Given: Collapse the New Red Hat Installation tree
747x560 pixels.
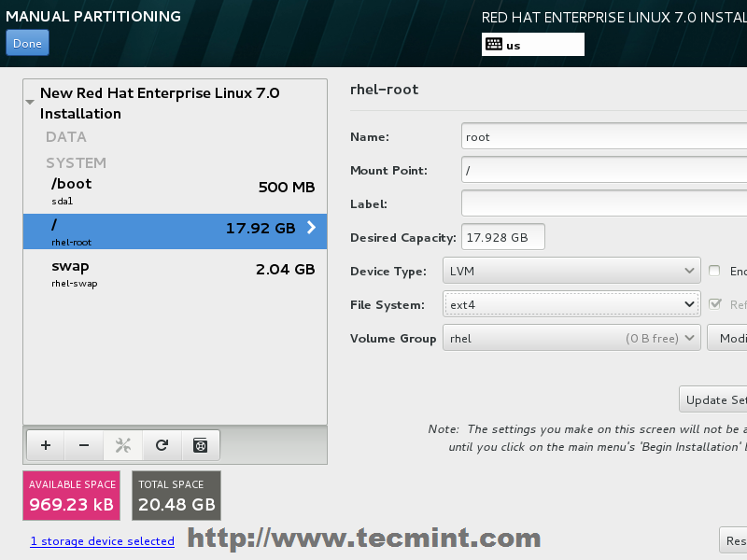Looking at the screenshot, I should (x=30, y=103).
